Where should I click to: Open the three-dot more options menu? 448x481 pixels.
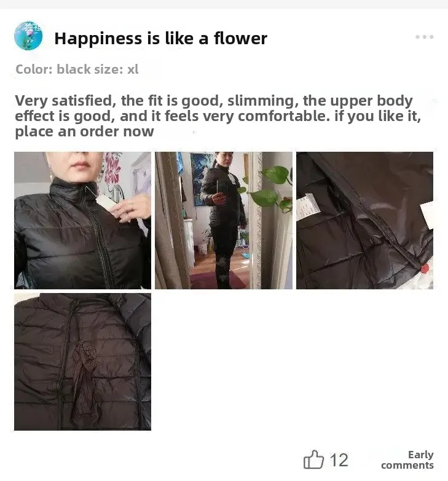pos(425,37)
